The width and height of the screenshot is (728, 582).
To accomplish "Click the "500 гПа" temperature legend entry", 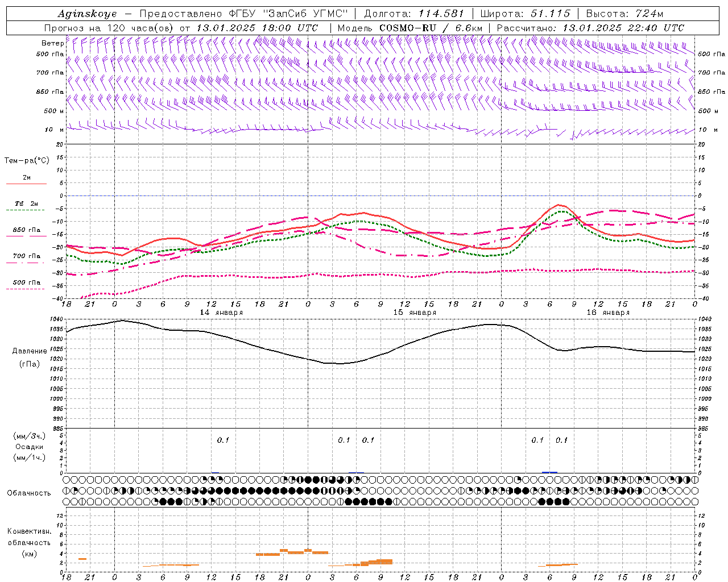I will pyautogui.click(x=27, y=282).
